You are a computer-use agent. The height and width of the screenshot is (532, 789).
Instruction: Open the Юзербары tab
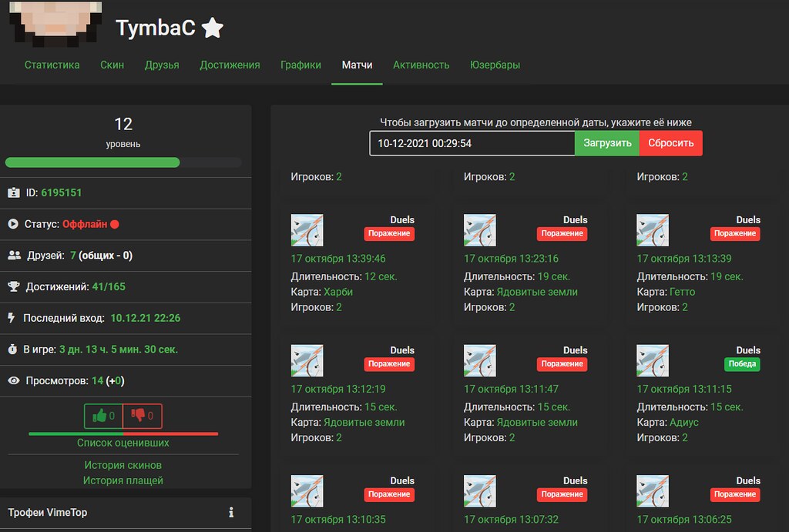(x=495, y=65)
